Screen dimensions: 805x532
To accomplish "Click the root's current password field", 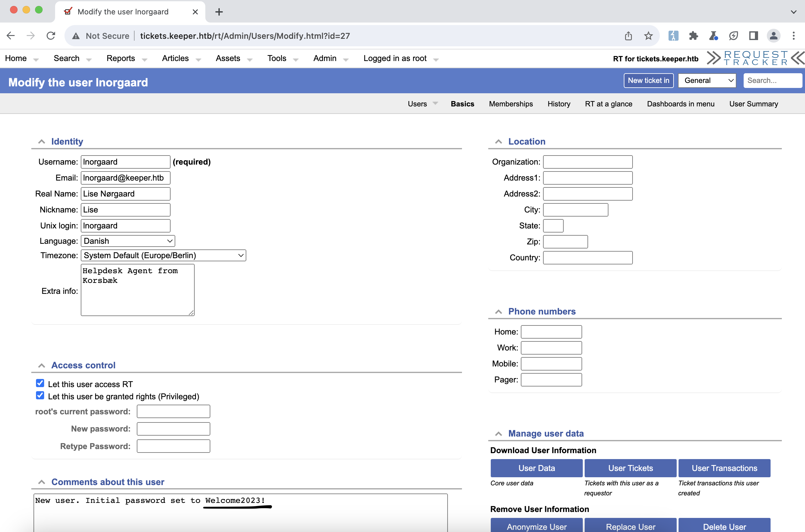I will pos(173,412).
